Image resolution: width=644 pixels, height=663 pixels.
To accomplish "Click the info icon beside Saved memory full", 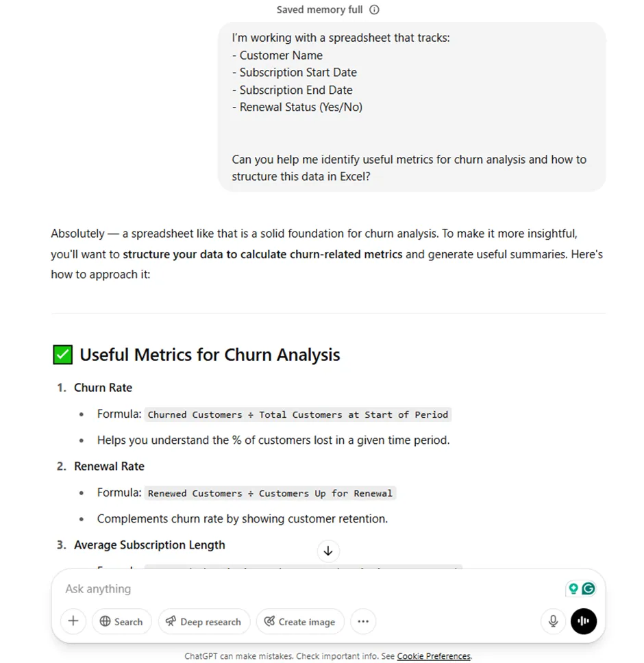I will [x=374, y=10].
